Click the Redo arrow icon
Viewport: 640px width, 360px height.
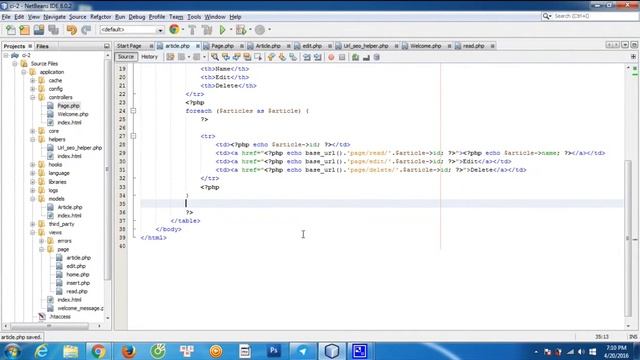click(86, 30)
